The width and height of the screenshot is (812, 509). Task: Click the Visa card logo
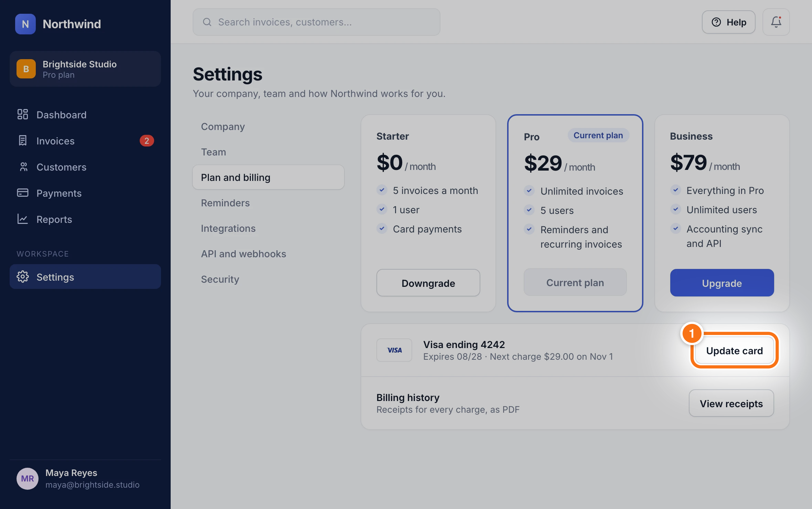click(394, 350)
